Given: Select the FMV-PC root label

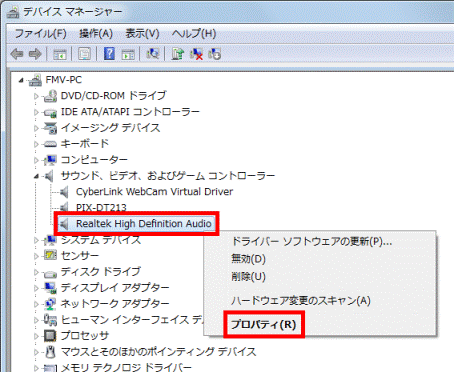Looking at the screenshot, I should pyautogui.click(x=63, y=80).
